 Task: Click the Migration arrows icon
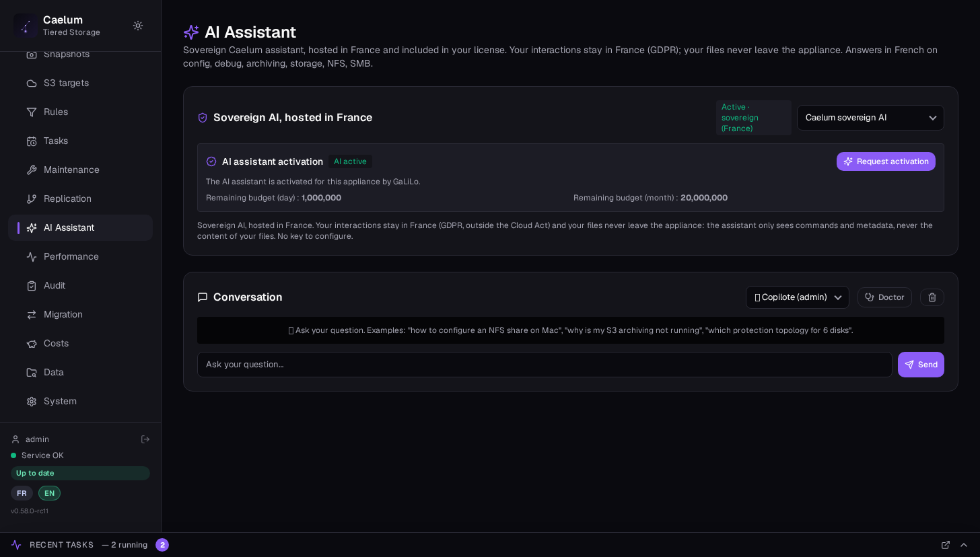click(32, 314)
